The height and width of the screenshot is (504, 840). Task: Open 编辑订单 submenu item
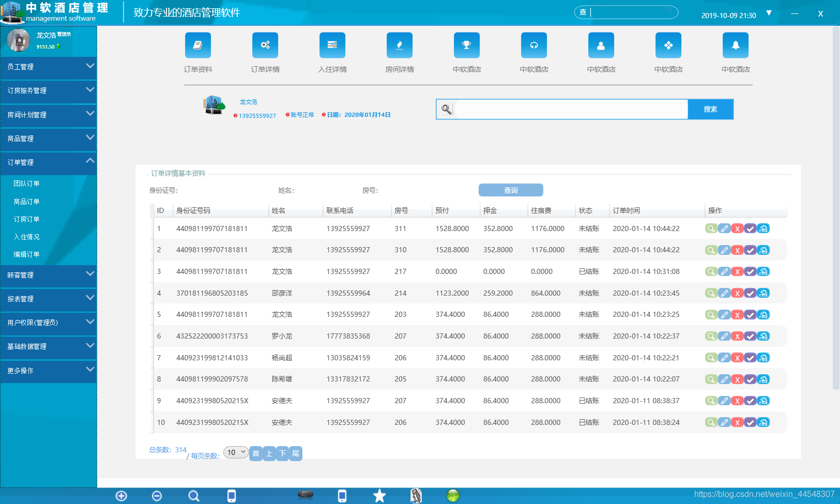26,254
